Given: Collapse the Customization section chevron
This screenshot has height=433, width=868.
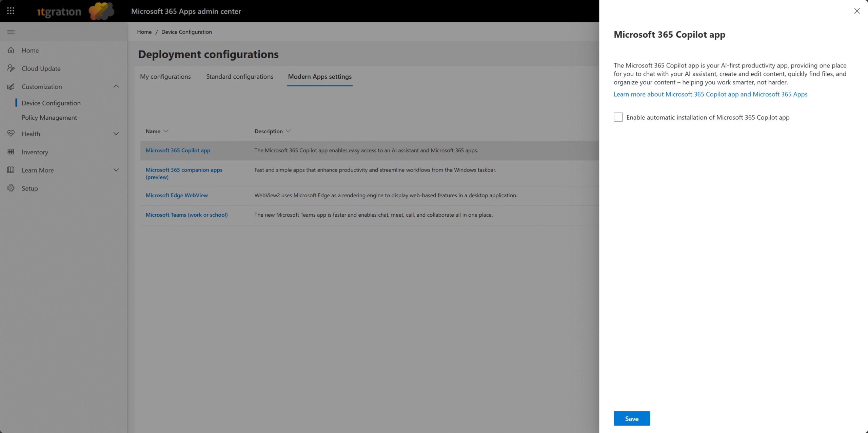Looking at the screenshot, I should tap(116, 86).
